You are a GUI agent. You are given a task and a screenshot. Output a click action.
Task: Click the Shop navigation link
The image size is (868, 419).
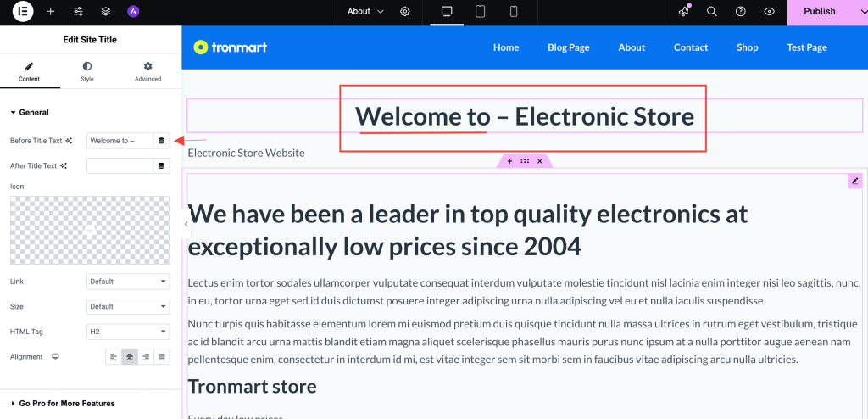[747, 47]
